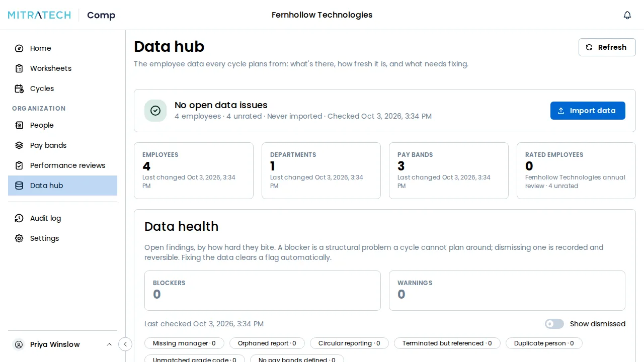Filter by Orphaned report chip
This screenshot has height=362, width=644.
pos(267,343)
